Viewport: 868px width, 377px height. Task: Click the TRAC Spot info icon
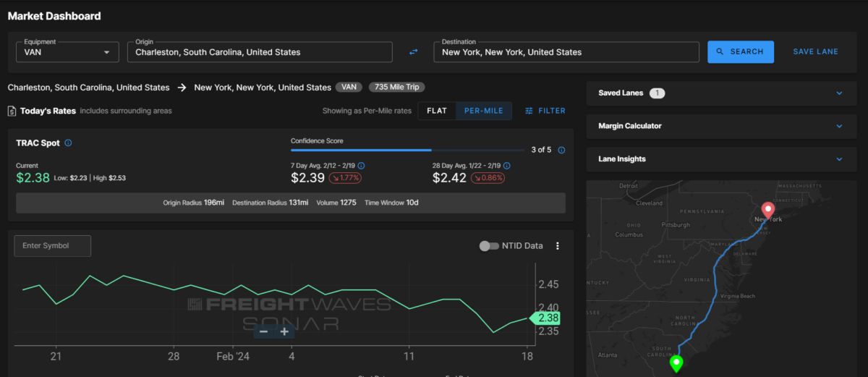click(x=68, y=143)
